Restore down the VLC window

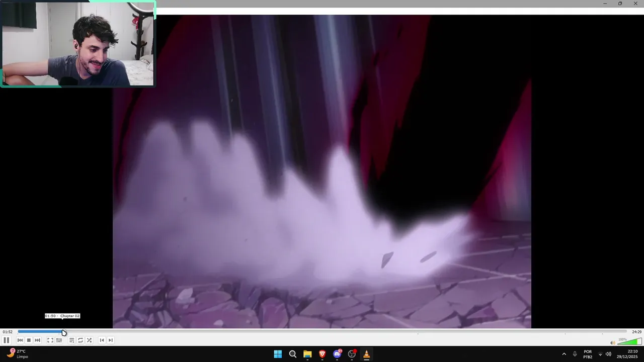[x=620, y=4]
